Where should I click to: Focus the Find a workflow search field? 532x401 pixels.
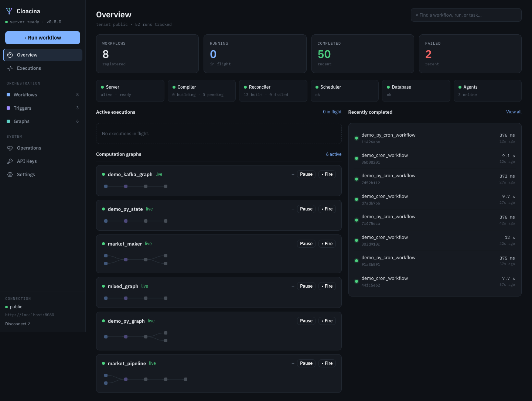click(466, 15)
